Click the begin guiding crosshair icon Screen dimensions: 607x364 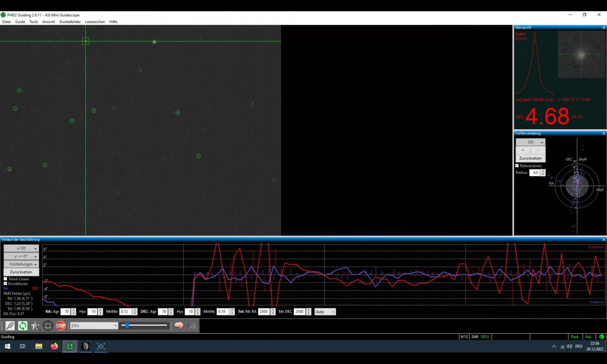48,325
